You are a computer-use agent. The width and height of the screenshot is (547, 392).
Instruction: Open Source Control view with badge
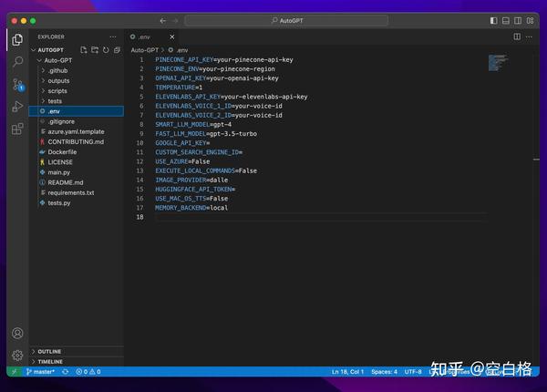[18, 85]
